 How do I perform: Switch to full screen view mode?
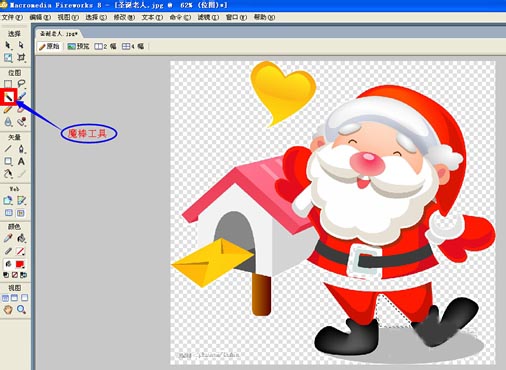coord(25,298)
